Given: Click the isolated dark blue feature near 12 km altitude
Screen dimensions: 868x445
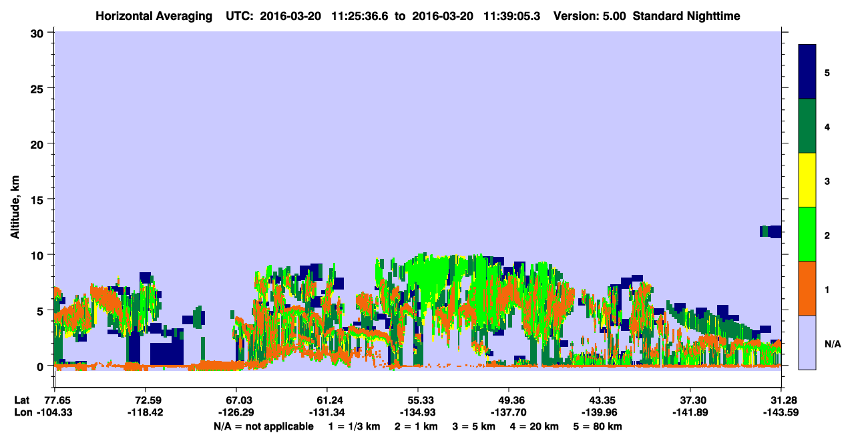Looking at the screenshot, I should click(771, 232).
